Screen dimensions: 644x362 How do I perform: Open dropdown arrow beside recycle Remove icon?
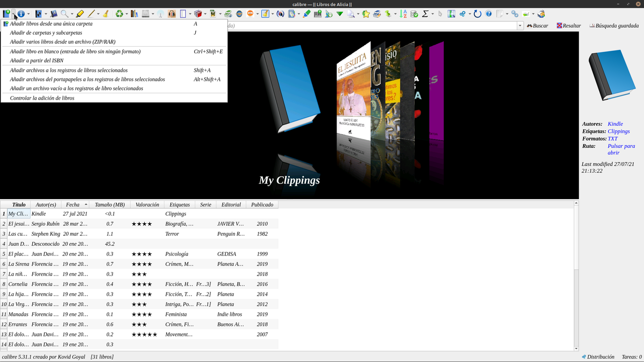click(127, 14)
